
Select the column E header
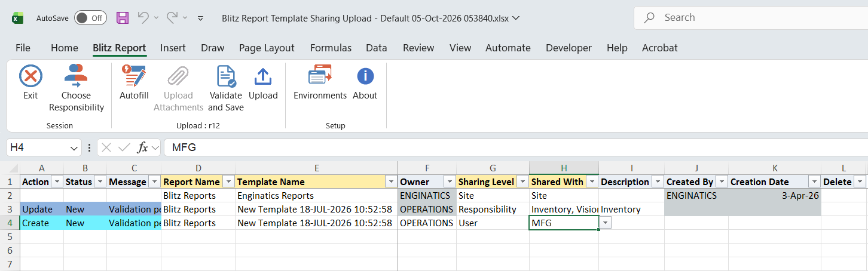point(316,168)
